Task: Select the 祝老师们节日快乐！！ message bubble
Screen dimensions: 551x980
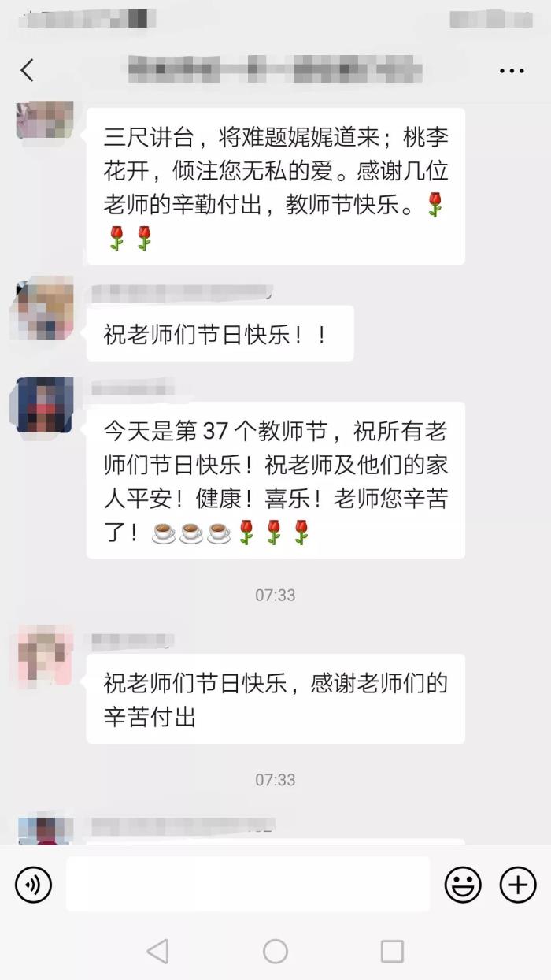Action: tap(220, 334)
